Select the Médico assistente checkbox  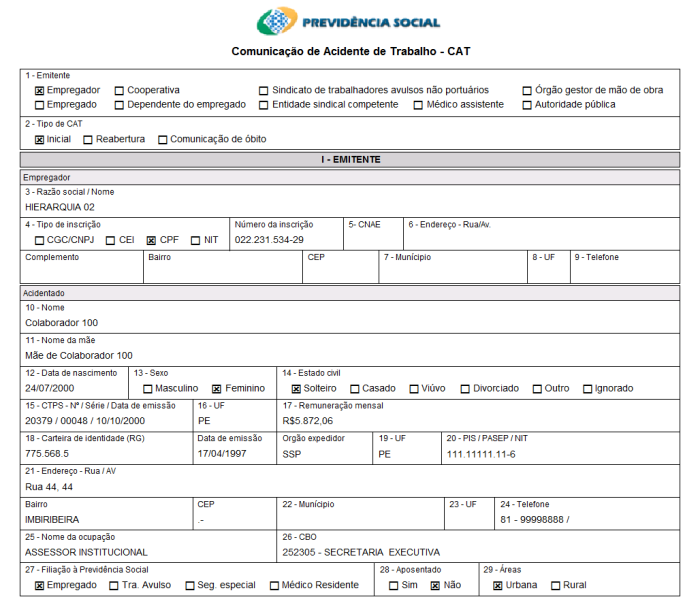(x=418, y=105)
